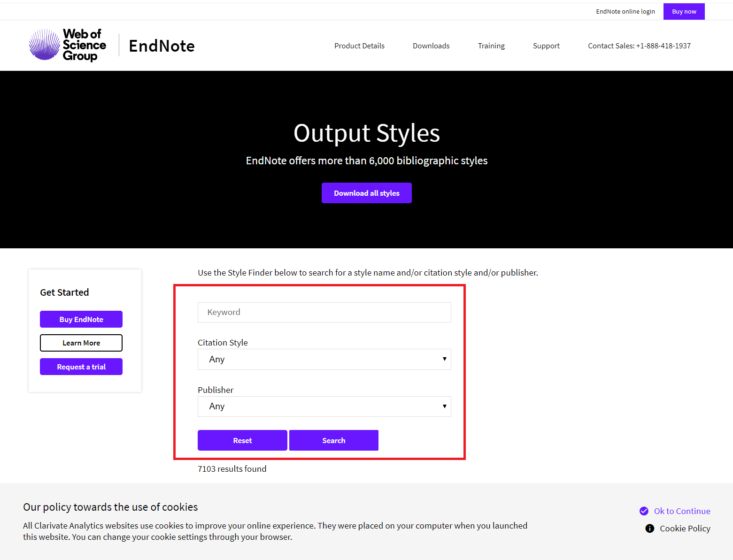Expand the Publisher dropdown

[x=324, y=407]
